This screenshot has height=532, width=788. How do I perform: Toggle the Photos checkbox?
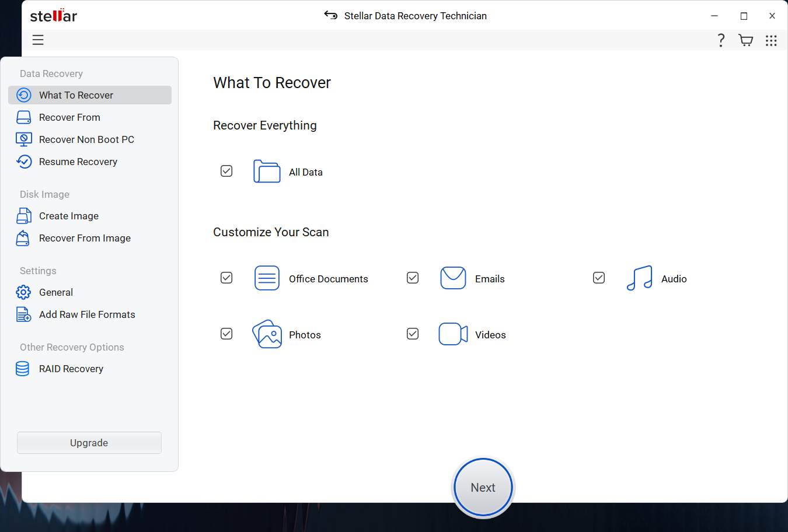pos(226,334)
